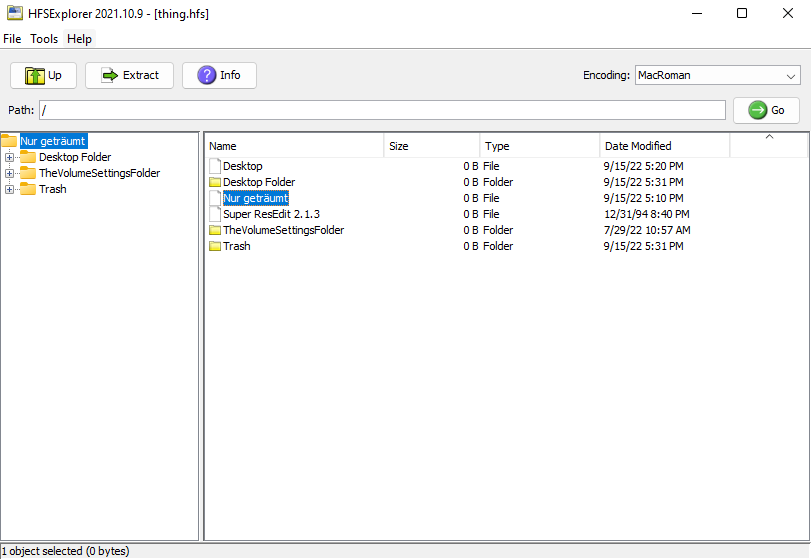Open the Tools menu
Screen dimensions: 811x559
point(44,39)
